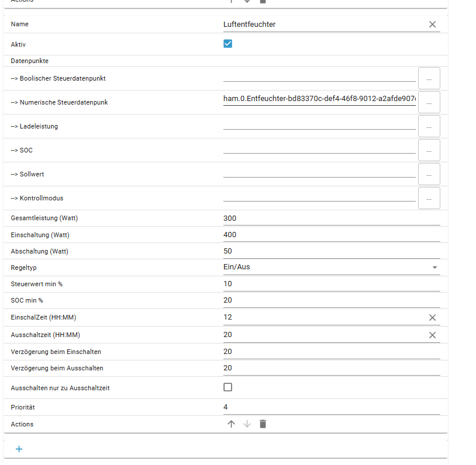Viewport: 476px width, 465px height.
Task: Click the Gesamtleistung (Watt) label
Action: point(44,218)
